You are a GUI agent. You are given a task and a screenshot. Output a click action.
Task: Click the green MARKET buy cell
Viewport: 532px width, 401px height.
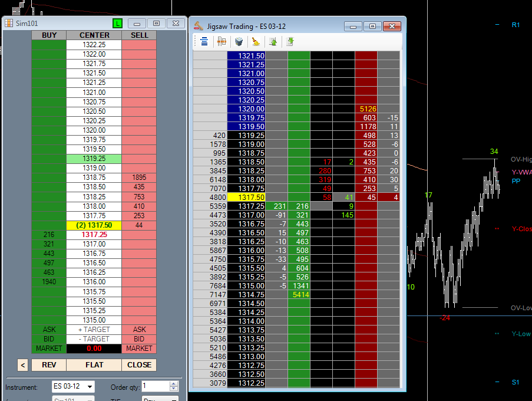tap(49, 349)
